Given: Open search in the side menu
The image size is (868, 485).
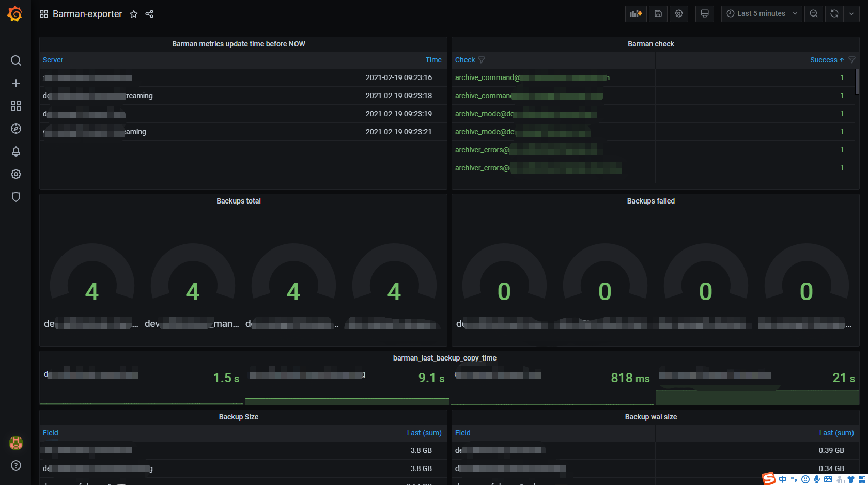Looking at the screenshot, I should (x=16, y=60).
